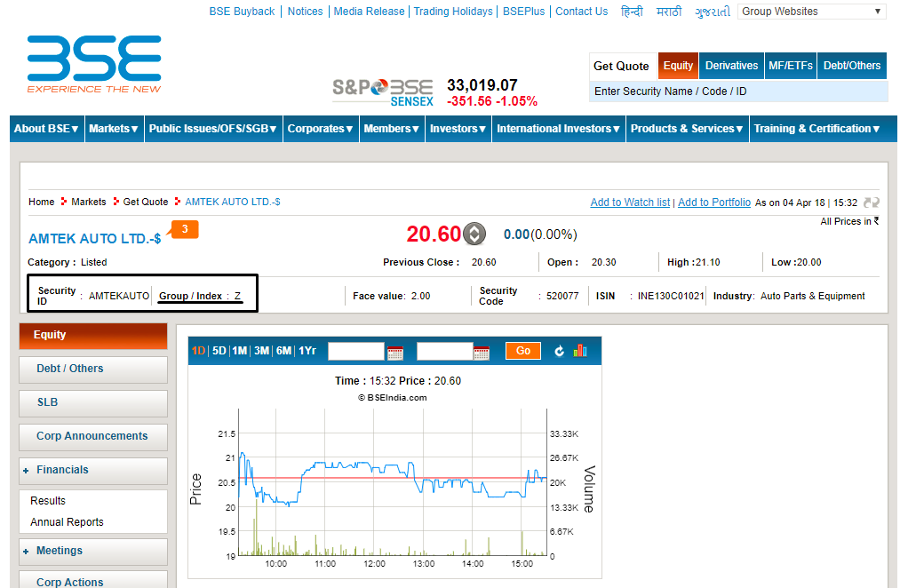The width and height of the screenshot is (916, 588).
Task: Open the Members menu
Action: (392, 129)
